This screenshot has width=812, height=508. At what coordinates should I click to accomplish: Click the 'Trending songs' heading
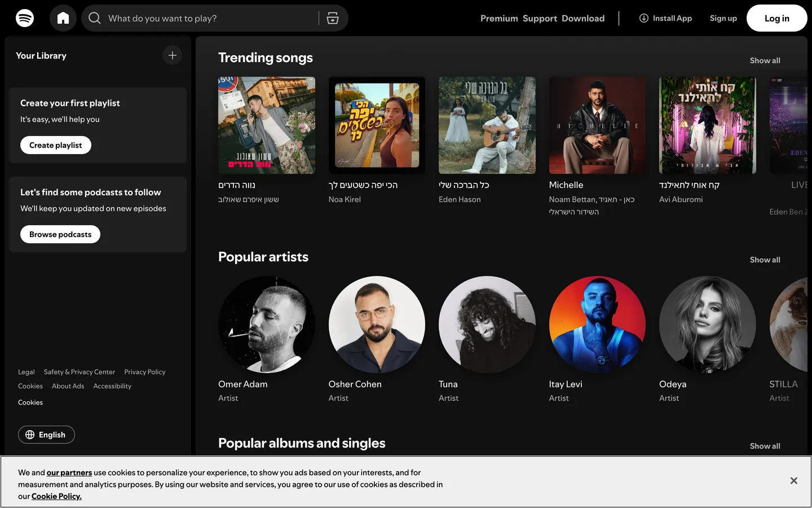(x=266, y=58)
